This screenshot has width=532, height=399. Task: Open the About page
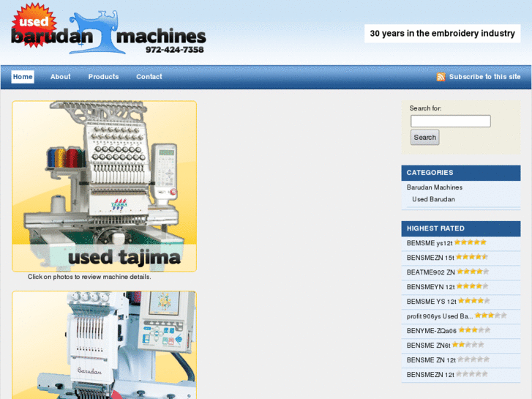[61, 77]
